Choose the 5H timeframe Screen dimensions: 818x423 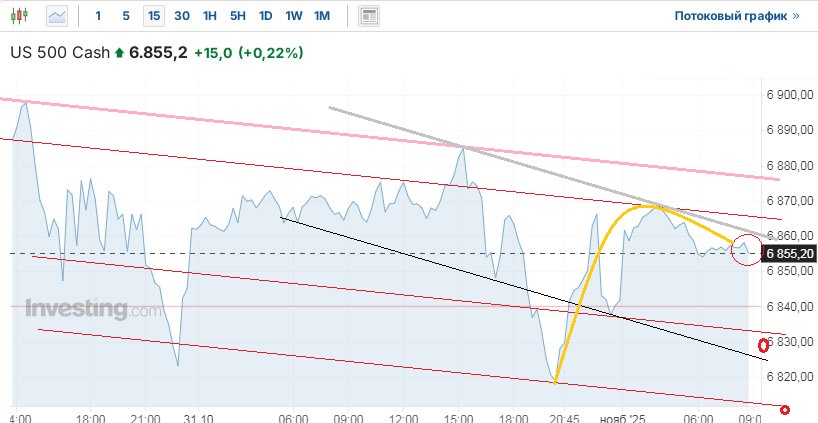point(237,16)
